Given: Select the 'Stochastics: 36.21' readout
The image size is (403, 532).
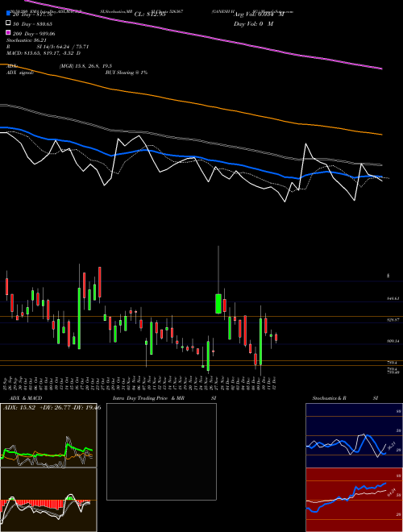Looking at the screenshot, I should pos(26,40).
